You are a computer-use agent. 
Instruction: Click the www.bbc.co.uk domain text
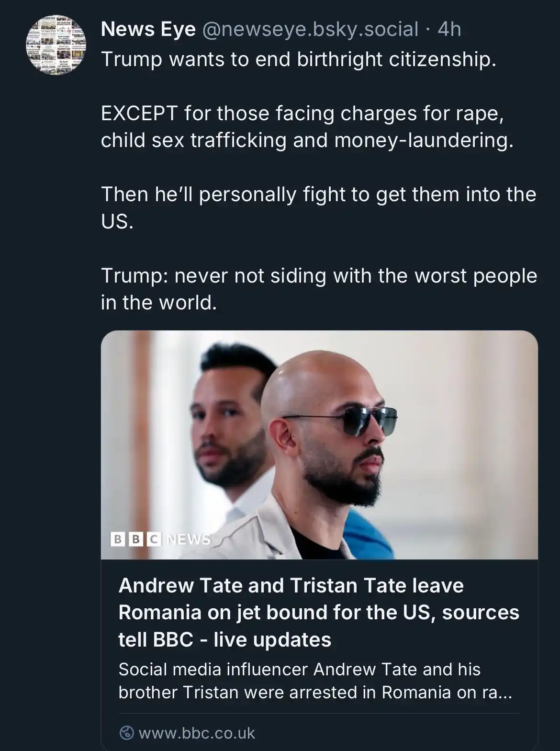tap(197, 733)
